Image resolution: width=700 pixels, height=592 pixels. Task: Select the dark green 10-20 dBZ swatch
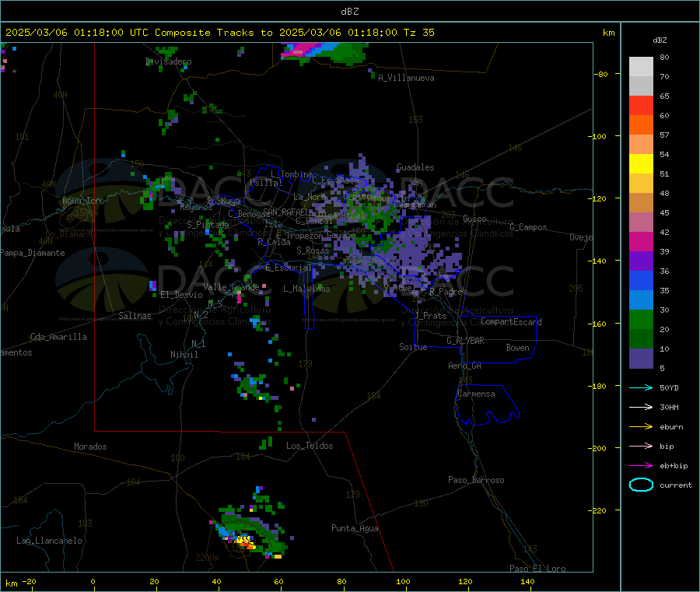641,339
